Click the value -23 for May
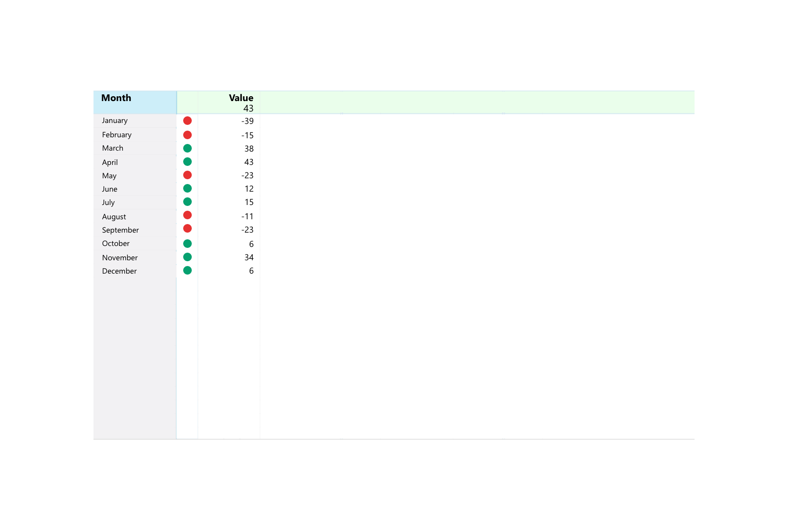Image resolution: width=789 pixels, height=532 pixels. coord(247,175)
